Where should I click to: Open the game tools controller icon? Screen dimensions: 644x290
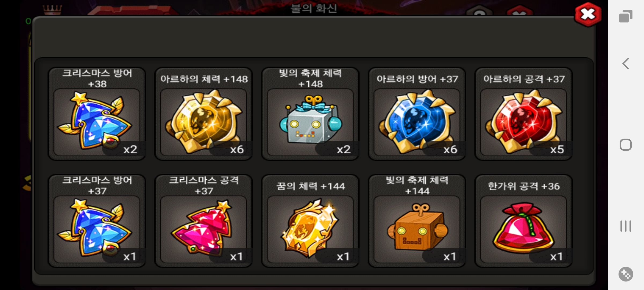pos(626,274)
